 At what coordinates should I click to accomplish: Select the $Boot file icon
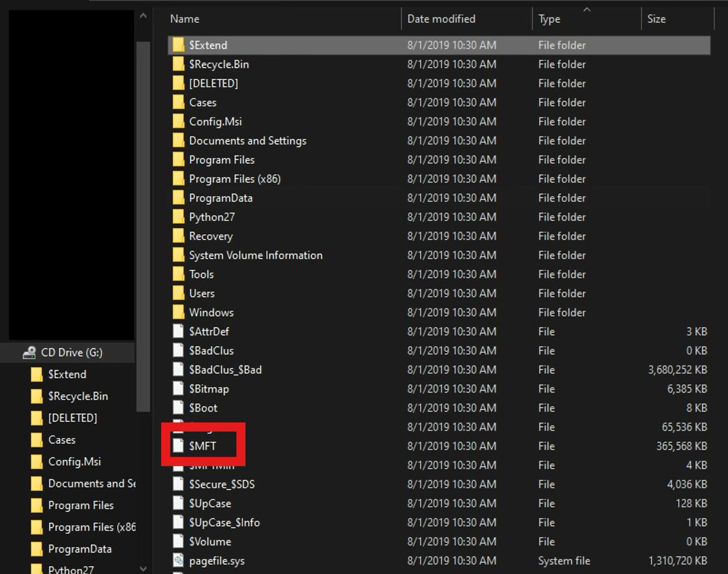coord(178,408)
